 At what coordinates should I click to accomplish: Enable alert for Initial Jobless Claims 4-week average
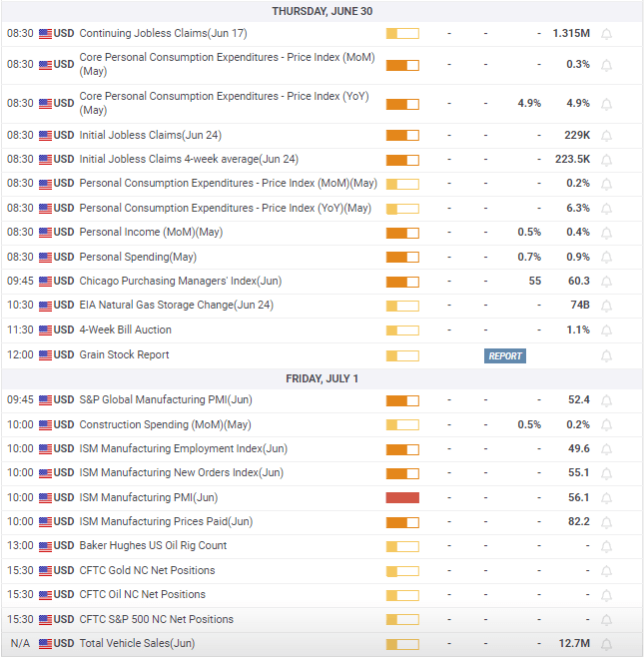point(606,160)
